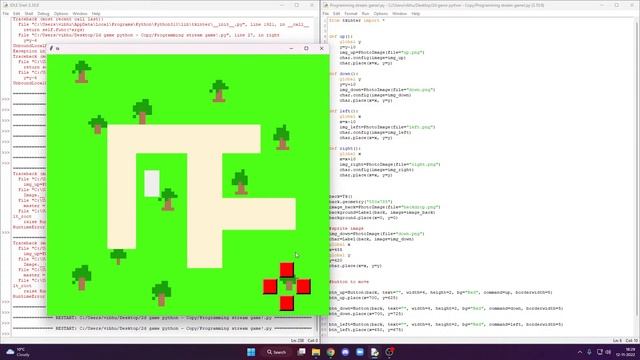Open Debug menu in IDLE Shell window

[x=43, y=13]
